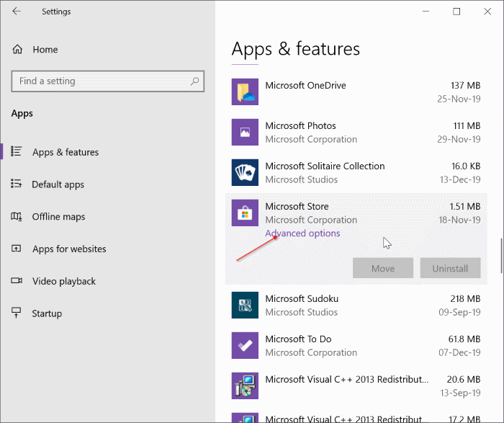Open Advanced options for Microsoft Store
The image size is (504, 423).
point(302,233)
